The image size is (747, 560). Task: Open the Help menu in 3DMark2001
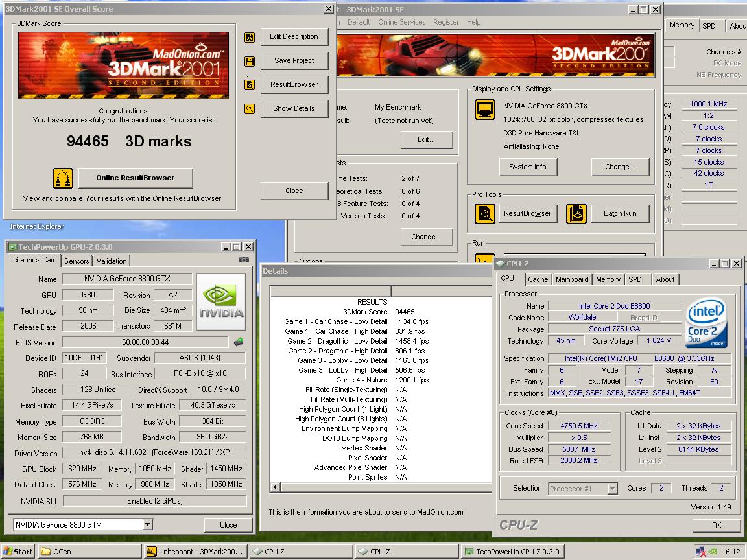[x=473, y=22]
